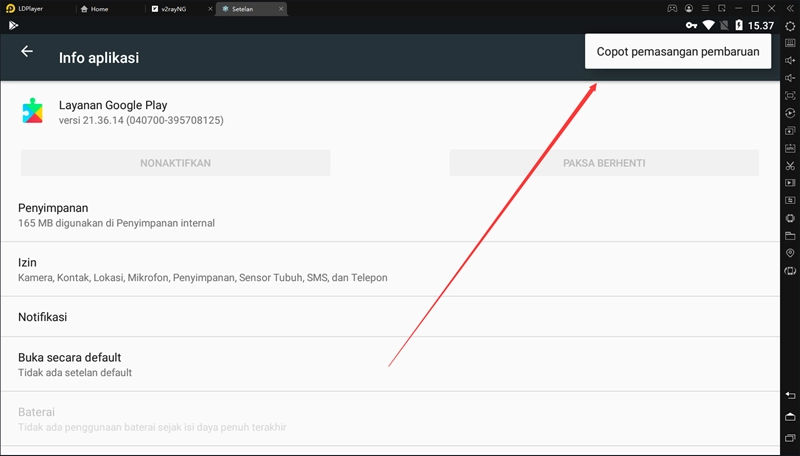Image resolution: width=800 pixels, height=456 pixels.
Task: Open the user account icon
Action: click(x=689, y=9)
